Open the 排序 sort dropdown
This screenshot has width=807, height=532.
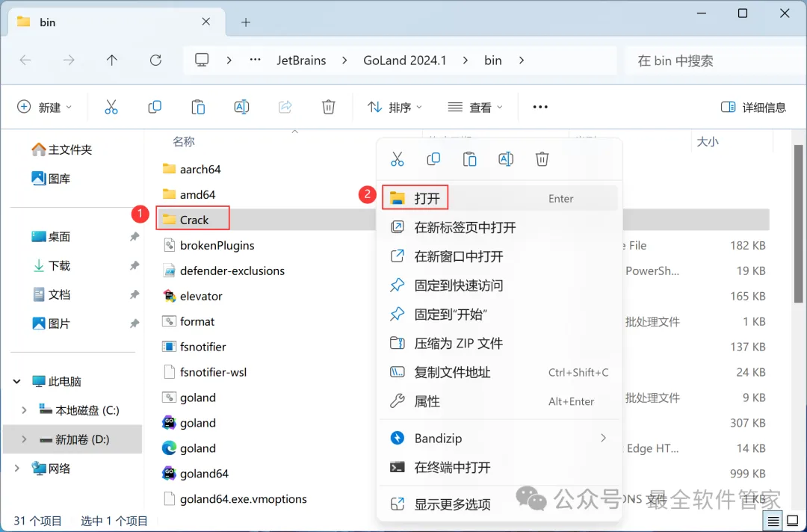395,107
